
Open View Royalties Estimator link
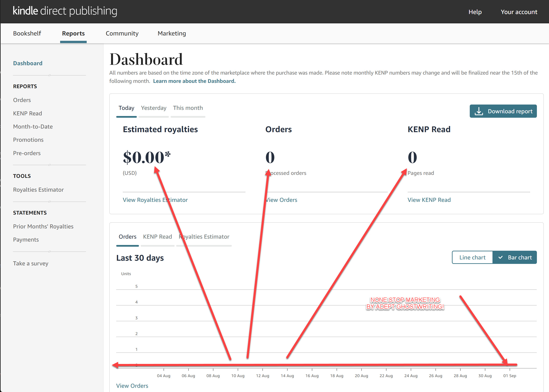(155, 200)
